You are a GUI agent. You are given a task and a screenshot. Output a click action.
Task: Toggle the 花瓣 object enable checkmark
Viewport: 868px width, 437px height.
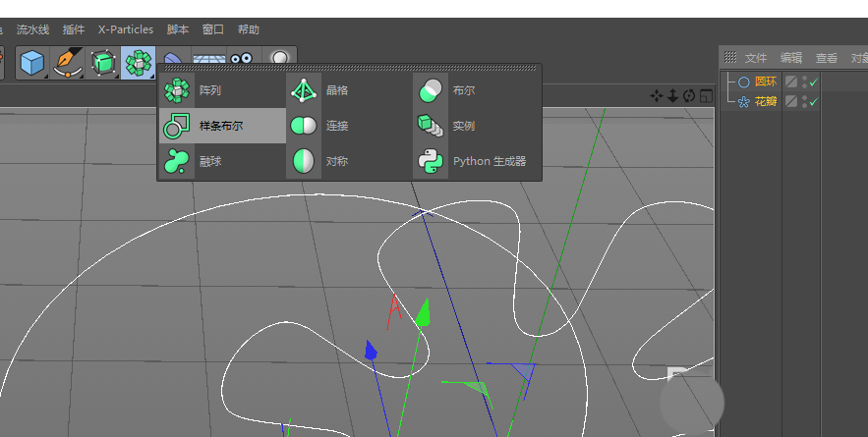click(813, 101)
